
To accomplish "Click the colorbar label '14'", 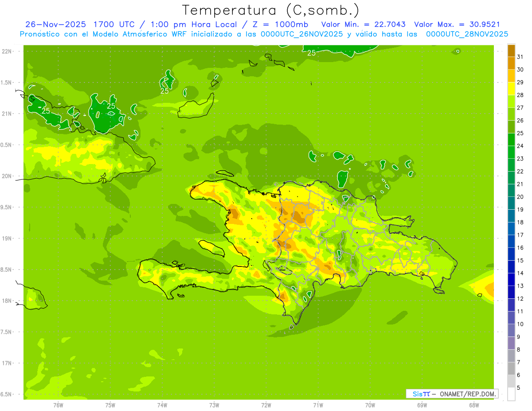I will pos(520,273).
